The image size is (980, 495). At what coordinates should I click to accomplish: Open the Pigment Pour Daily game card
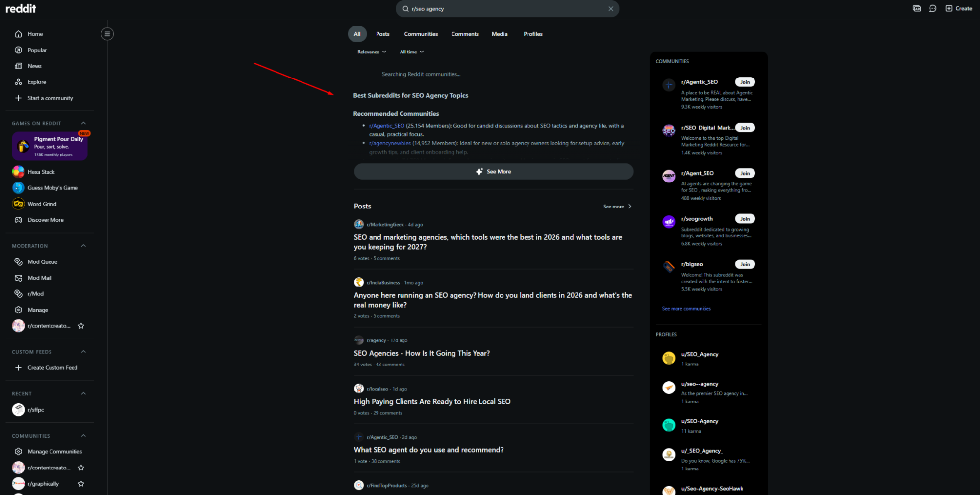pos(50,146)
